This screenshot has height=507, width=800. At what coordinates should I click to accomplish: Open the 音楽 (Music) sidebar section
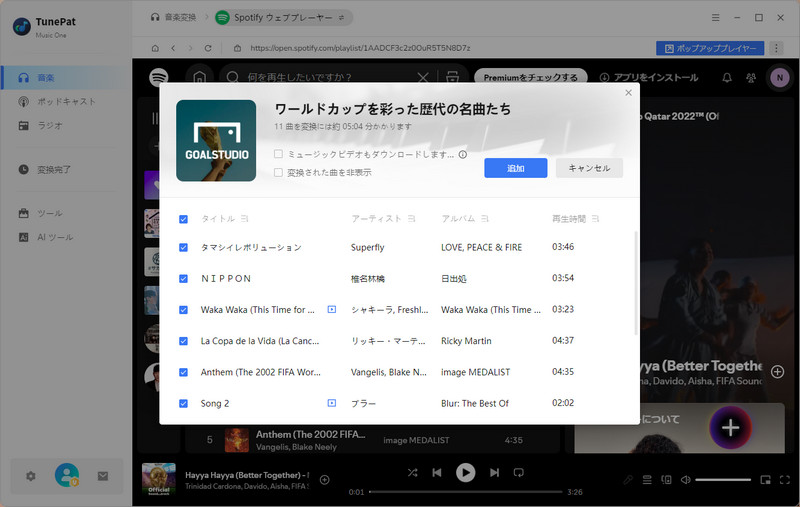tap(66, 78)
